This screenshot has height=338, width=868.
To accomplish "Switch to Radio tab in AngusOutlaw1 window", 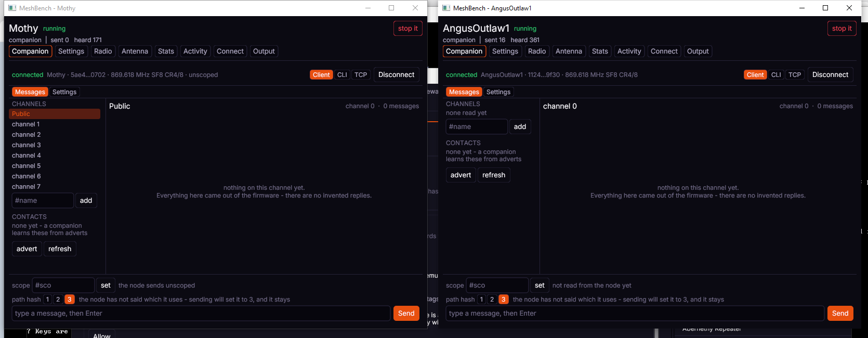I will (537, 51).
